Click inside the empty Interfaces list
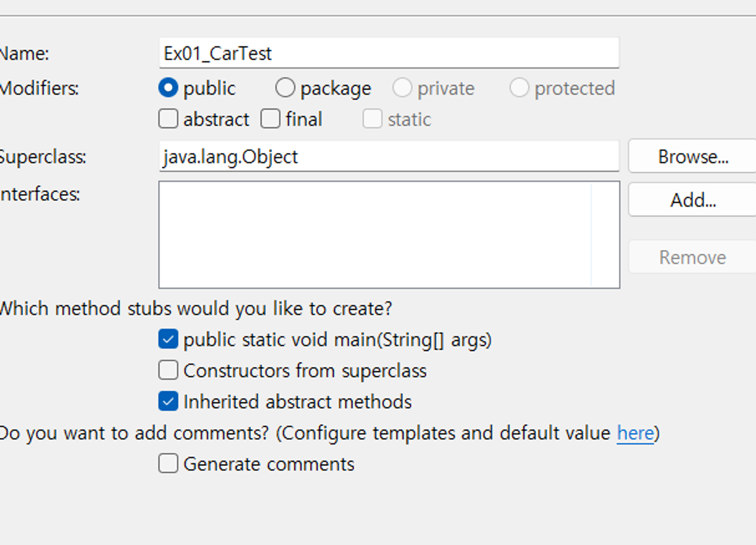756x545 pixels. (374, 235)
